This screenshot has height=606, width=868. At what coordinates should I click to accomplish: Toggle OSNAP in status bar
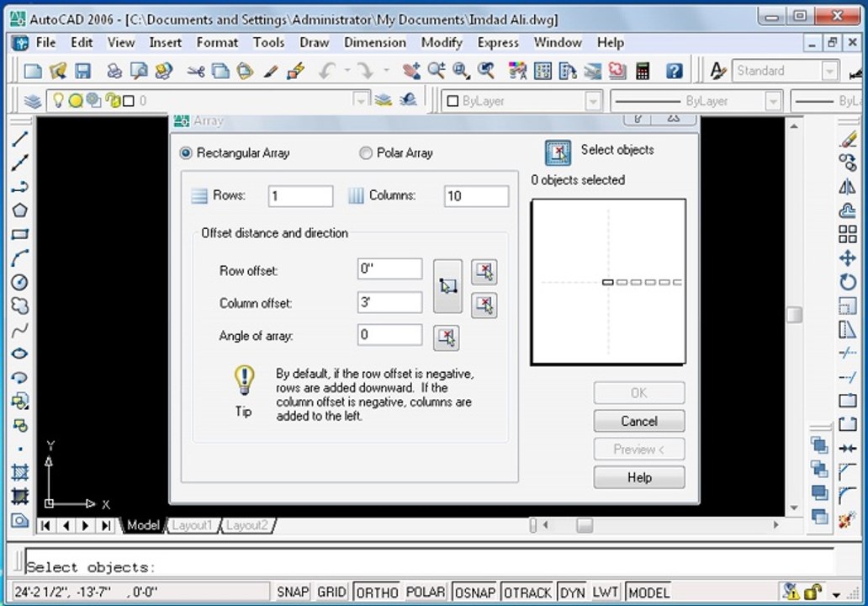tap(475, 593)
